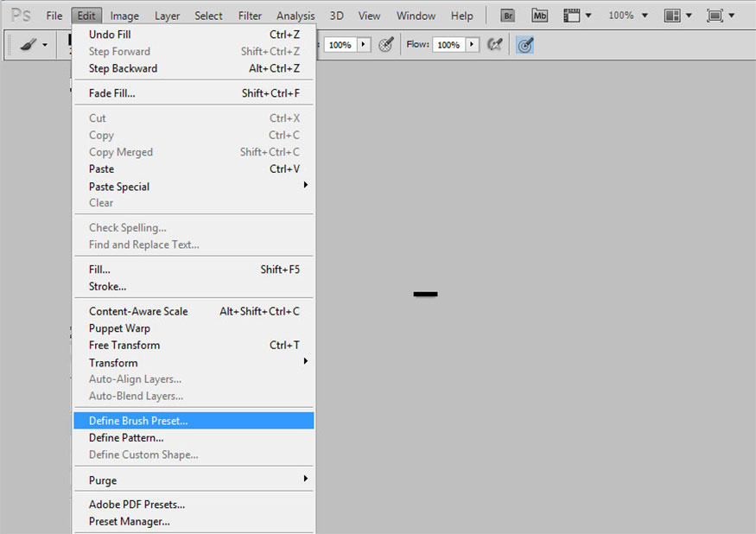
Task: Expand the Flow slider arrow
Action: (472, 45)
